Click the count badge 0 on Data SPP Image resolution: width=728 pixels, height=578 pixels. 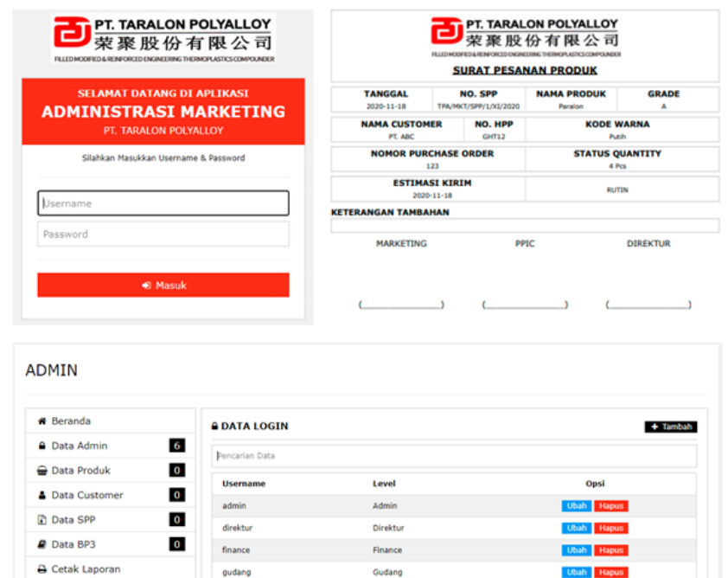point(177,519)
